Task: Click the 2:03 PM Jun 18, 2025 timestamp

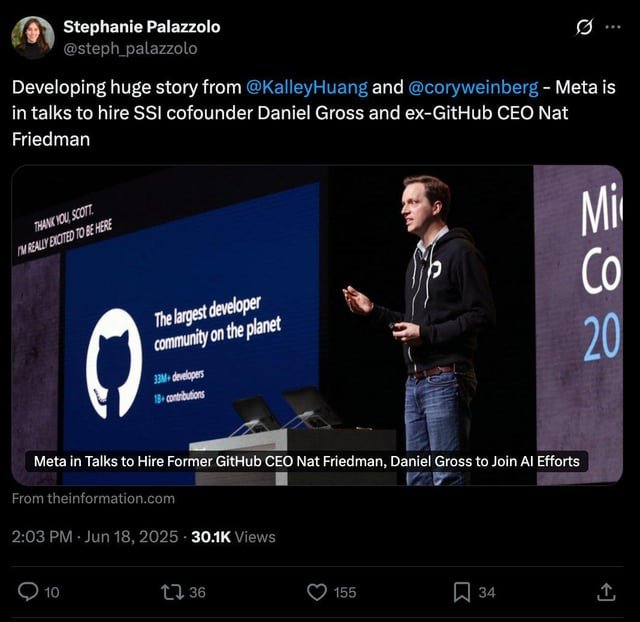Action: coord(95,536)
